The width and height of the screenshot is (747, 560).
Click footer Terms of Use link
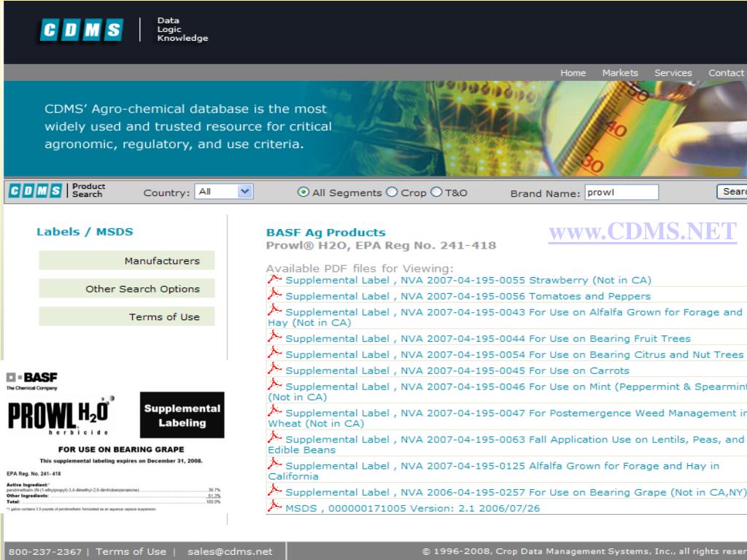[x=131, y=551]
